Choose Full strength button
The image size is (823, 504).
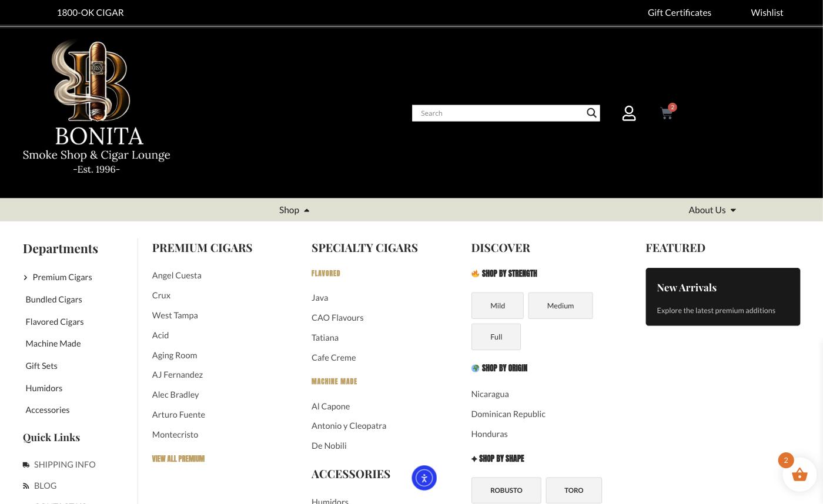pos(496,337)
